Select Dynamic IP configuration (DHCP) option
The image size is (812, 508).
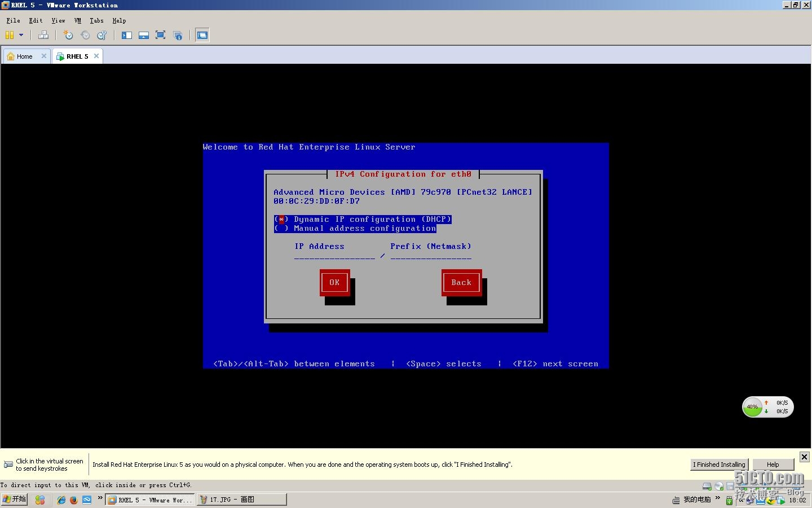click(363, 219)
